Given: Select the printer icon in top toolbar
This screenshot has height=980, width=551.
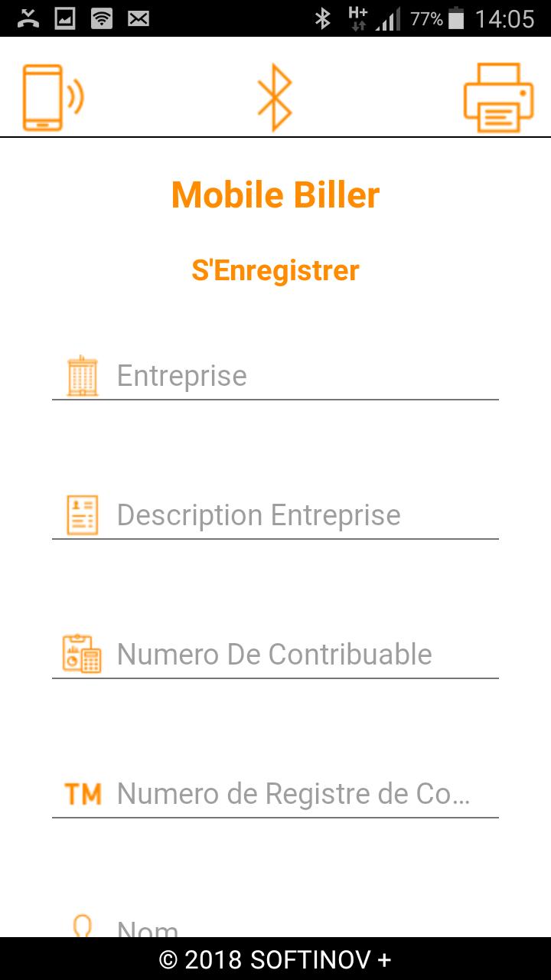Looking at the screenshot, I should click(497, 97).
